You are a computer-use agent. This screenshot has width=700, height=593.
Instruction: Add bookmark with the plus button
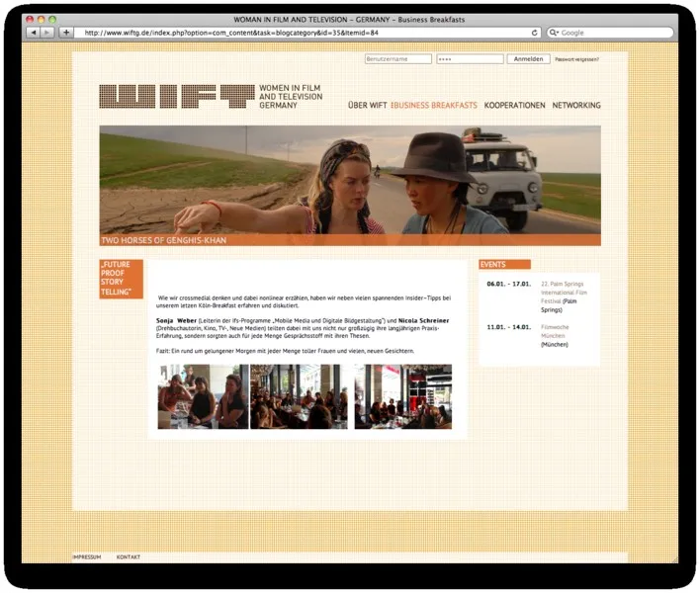(66, 33)
